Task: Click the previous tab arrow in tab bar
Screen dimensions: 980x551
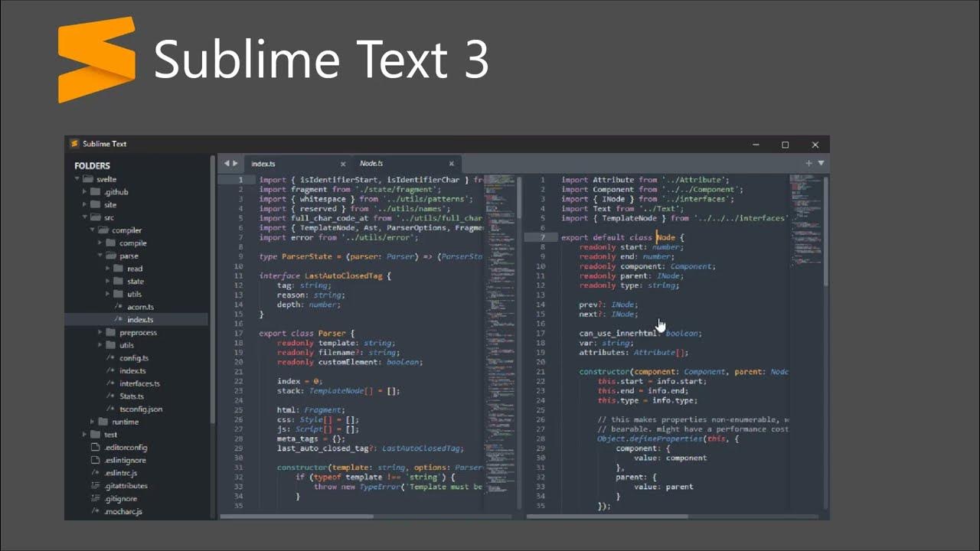Action: tap(227, 163)
